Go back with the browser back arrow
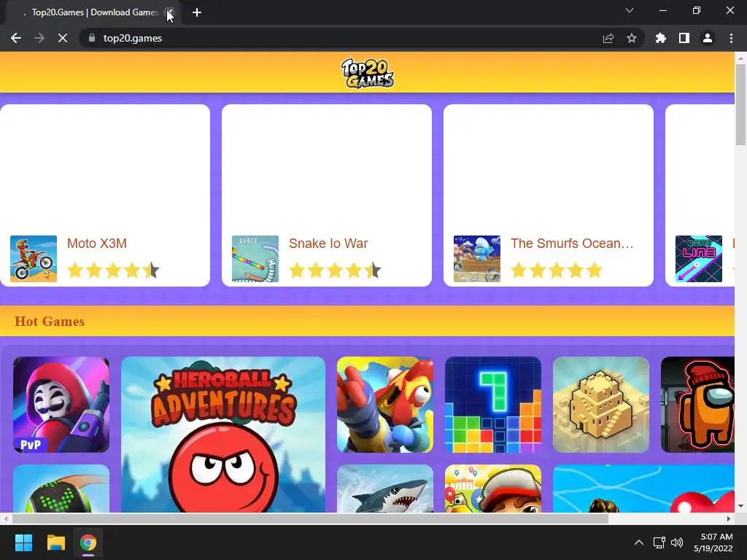The image size is (747, 560). coord(16,38)
